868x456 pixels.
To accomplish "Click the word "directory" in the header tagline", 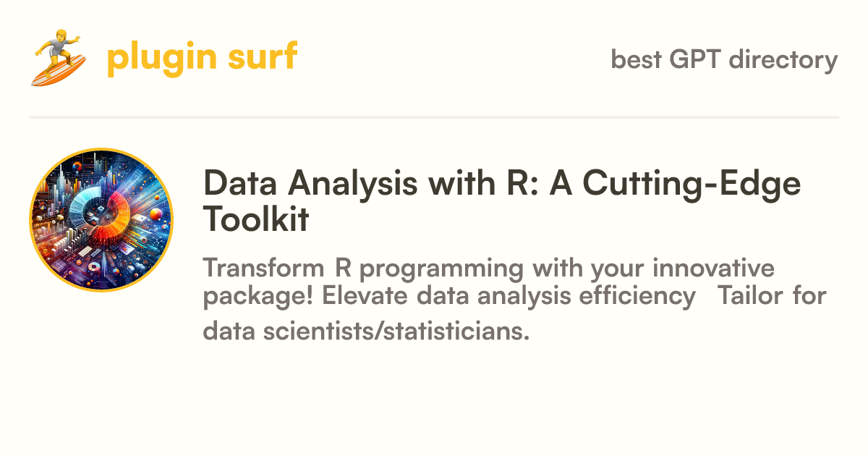I will click(x=783, y=60).
